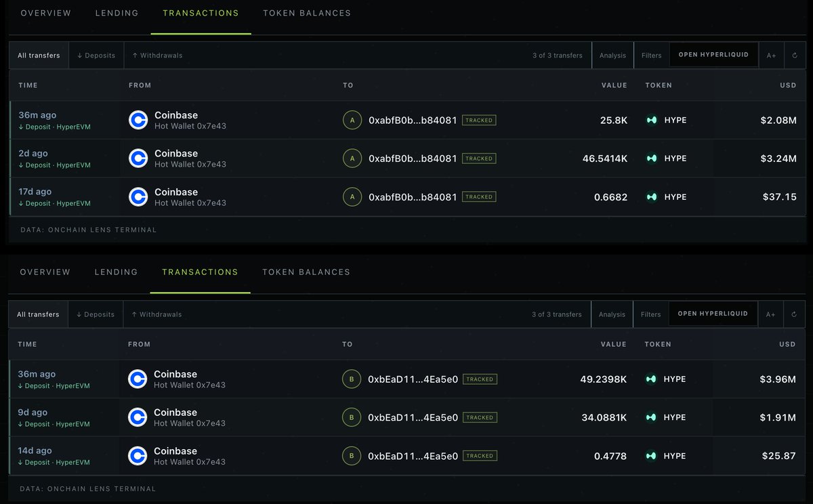Click the VALUE column header in 0xabfB0b panel

click(614, 85)
